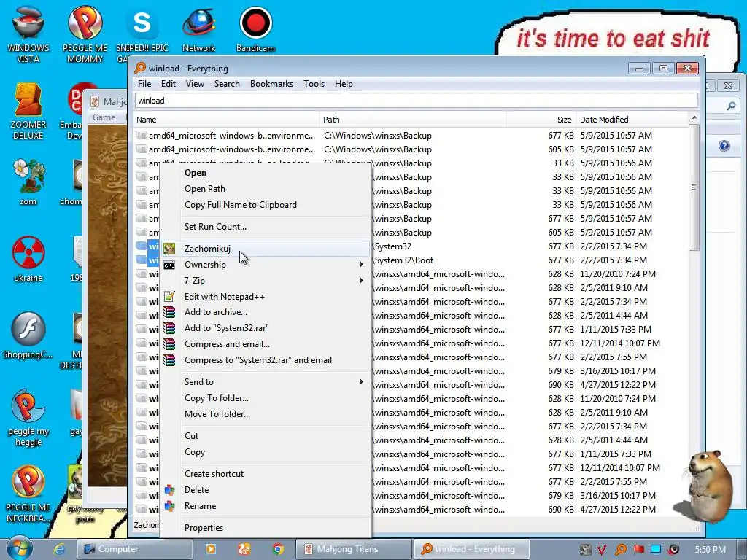Choose Compress to "System32.rar" and email
The width and height of the screenshot is (747, 560).
(265, 360)
